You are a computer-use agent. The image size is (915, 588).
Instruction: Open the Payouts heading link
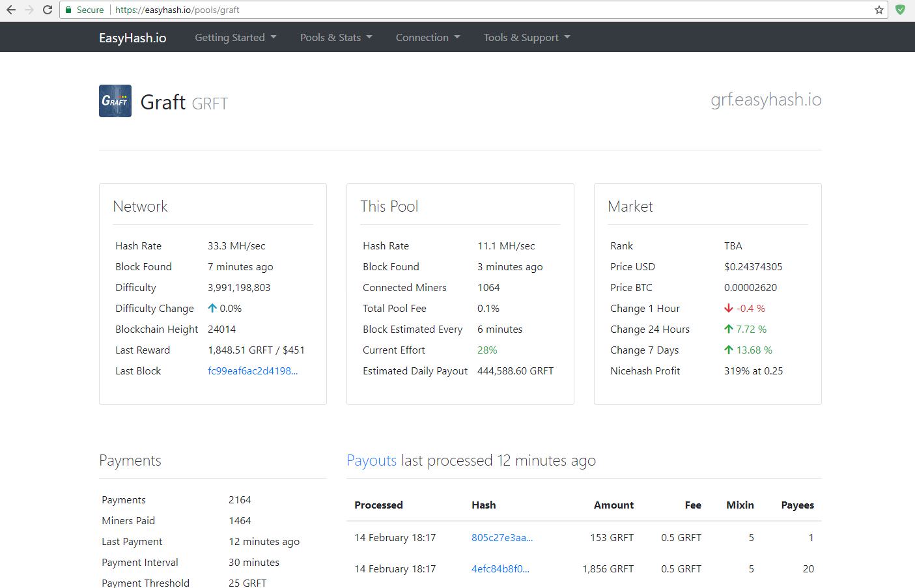371,460
